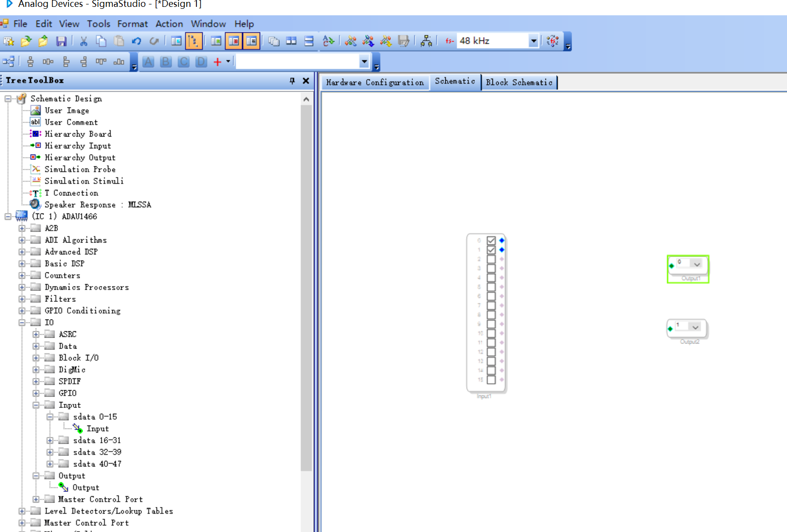The image size is (787, 532).
Task: Click the network hierarchy toolbar icon
Action: 426,41
